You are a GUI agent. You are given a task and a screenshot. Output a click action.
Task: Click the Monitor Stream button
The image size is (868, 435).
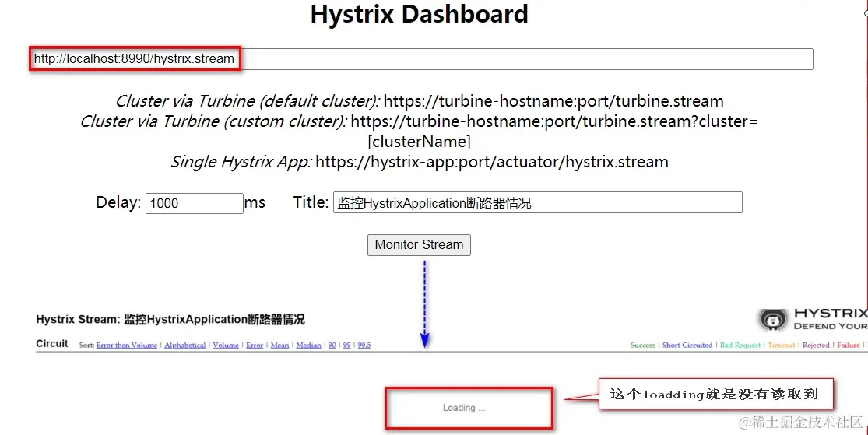pos(419,244)
